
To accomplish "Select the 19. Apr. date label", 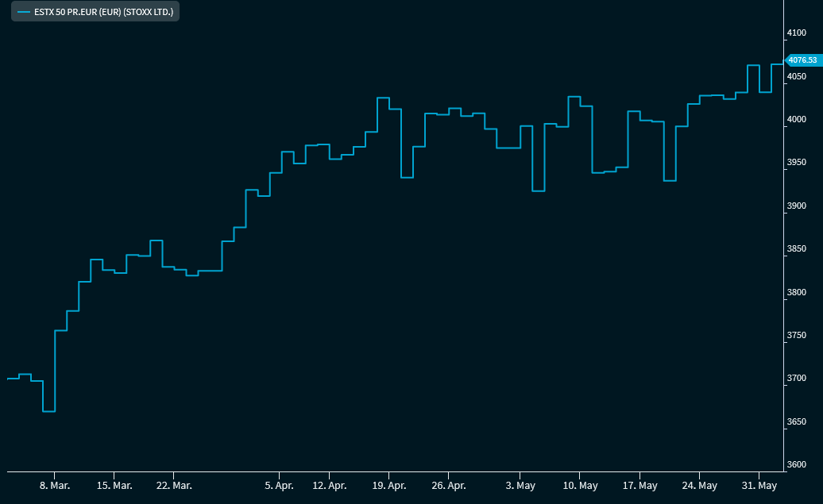I will [389, 485].
